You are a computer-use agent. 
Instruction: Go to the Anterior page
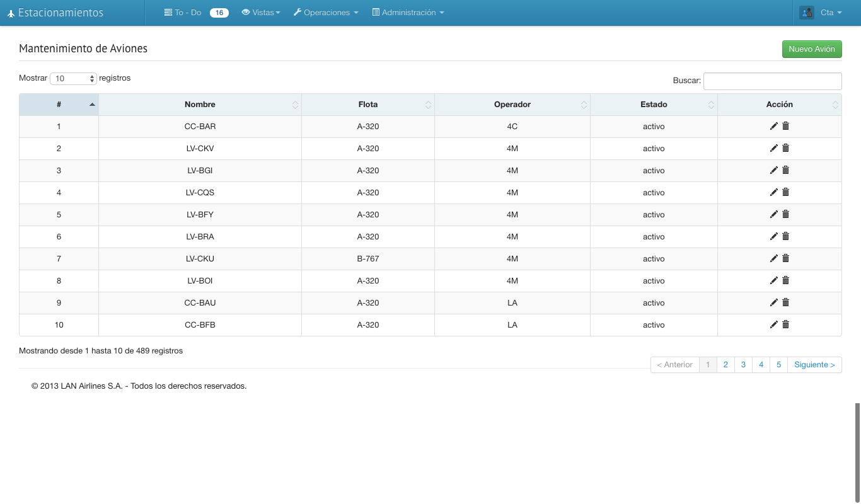pos(674,365)
